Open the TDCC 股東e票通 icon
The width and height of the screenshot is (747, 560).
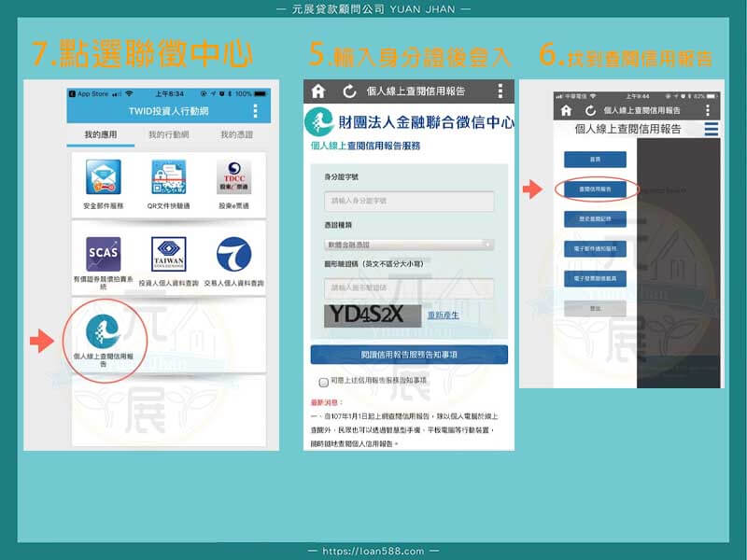[x=233, y=175]
